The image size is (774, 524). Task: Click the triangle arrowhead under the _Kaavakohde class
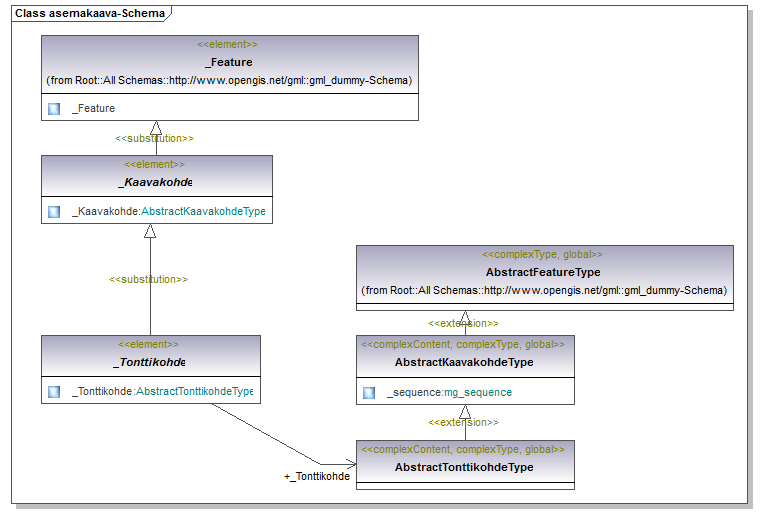[150, 231]
